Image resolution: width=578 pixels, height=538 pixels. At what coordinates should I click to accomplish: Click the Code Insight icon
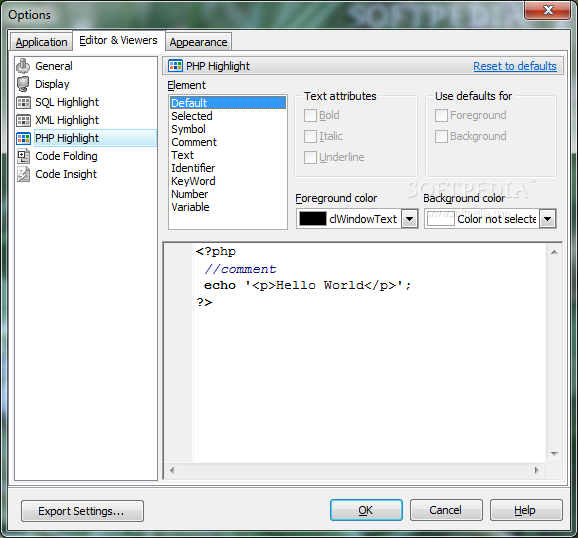pos(23,174)
